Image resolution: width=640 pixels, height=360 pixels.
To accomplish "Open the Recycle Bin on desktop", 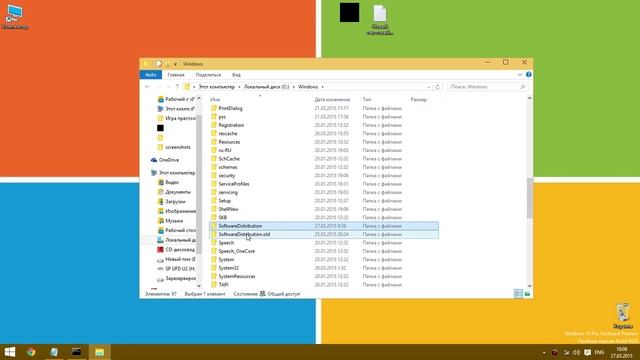I will tap(623, 316).
